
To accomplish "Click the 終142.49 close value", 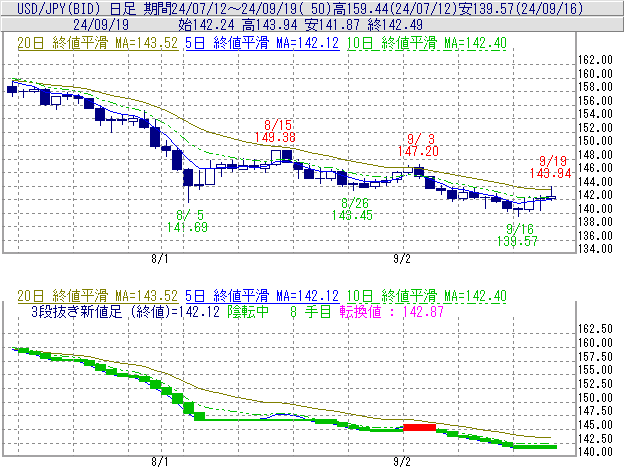I will (x=395, y=25).
